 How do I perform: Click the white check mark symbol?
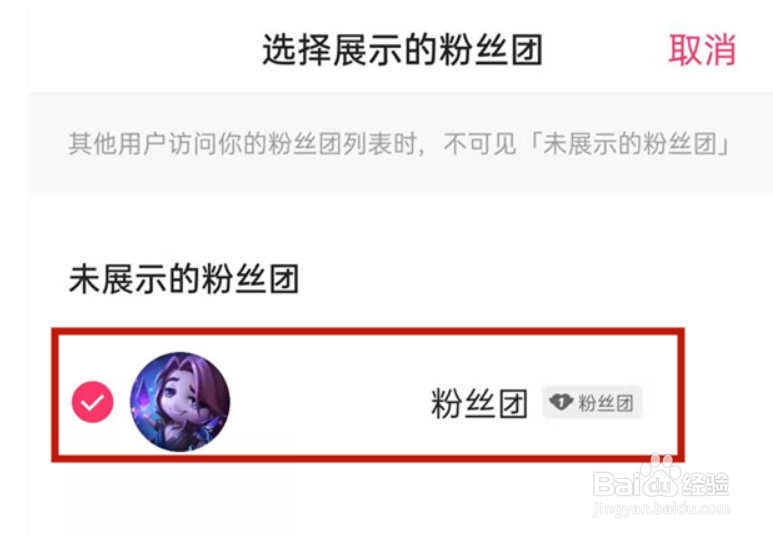pyautogui.click(x=93, y=402)
